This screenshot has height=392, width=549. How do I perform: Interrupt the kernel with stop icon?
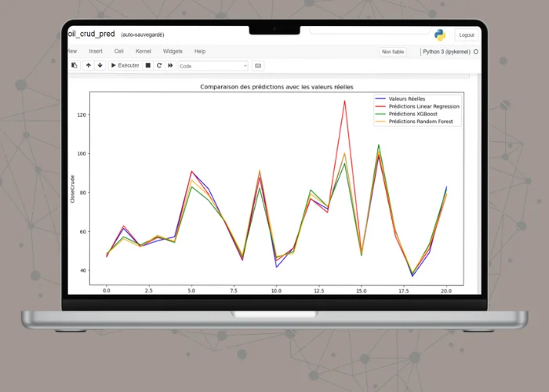tap(147, 66)
